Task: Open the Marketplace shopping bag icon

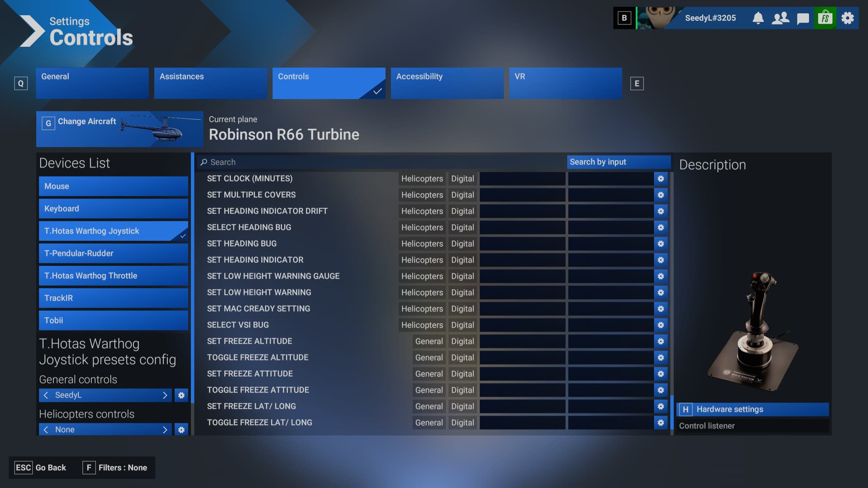Action: 825,18
